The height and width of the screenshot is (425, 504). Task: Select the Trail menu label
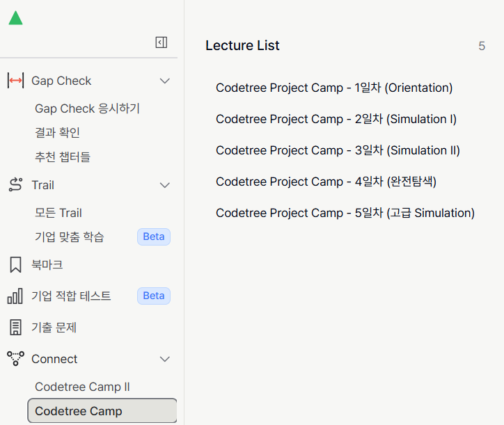[x=42, y=185]
